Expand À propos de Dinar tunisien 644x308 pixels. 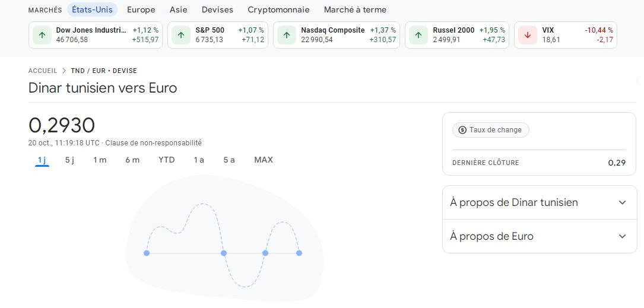click(x=622, y=202)
